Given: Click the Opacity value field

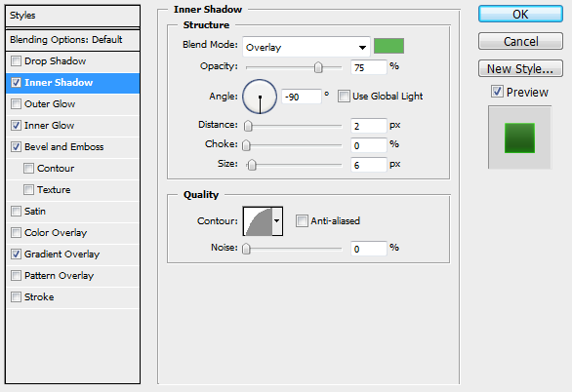Looking at the screenshot, I should click(x=368, y=67).
